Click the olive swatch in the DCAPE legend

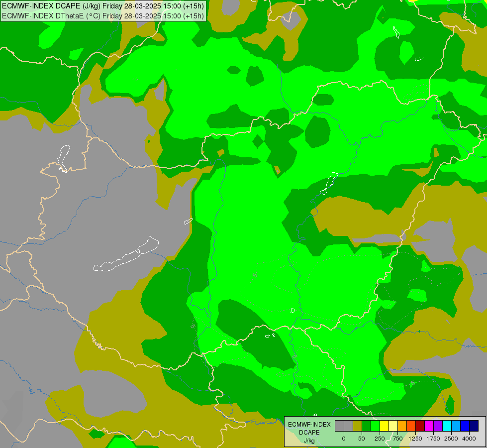pos(358,426)
